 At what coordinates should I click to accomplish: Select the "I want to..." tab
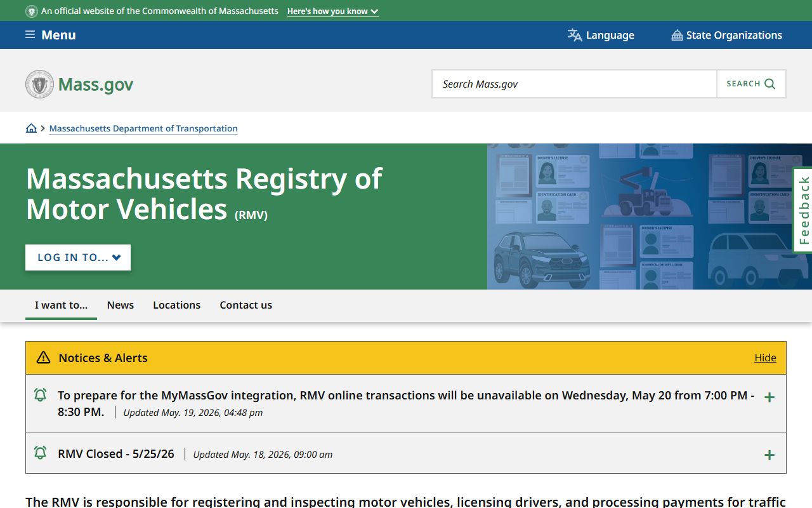click(x=61, y=305)
